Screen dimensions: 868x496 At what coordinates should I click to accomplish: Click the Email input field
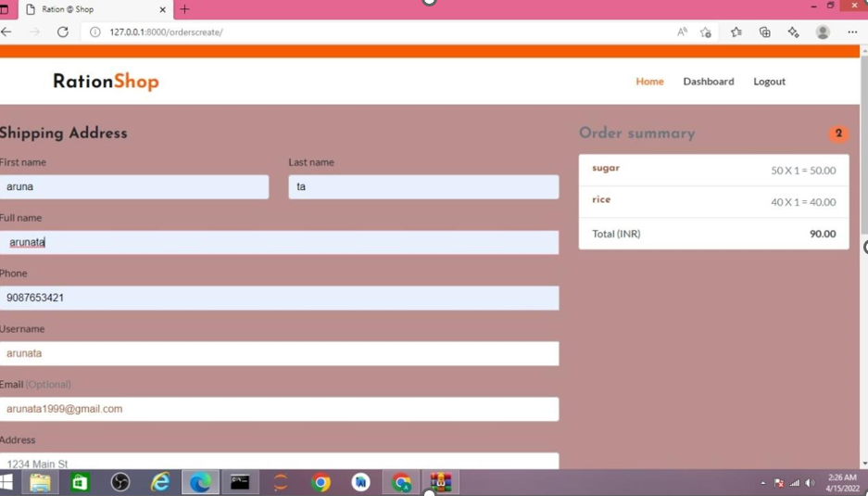tap(279, 409)
